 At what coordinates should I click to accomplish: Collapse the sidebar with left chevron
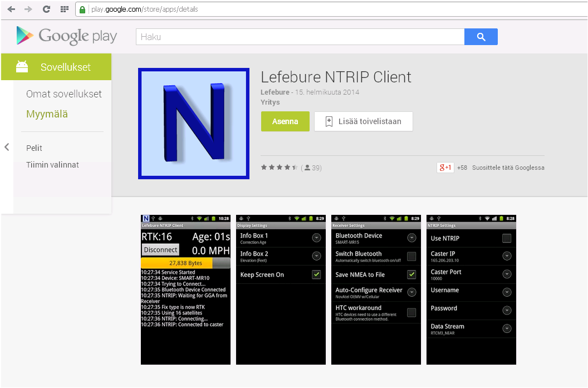7,147
